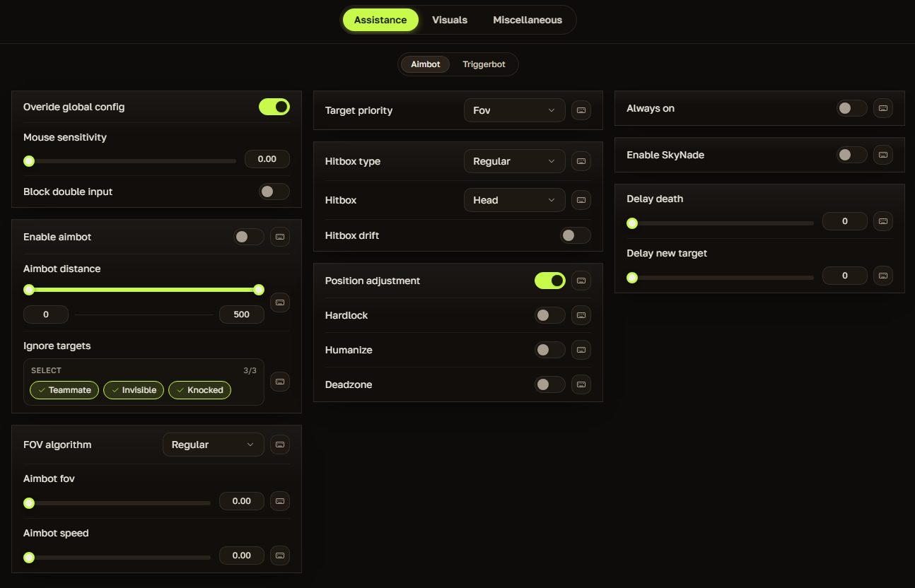
Task: Click Aimbot fov slider handle
Action: (29, 503)
